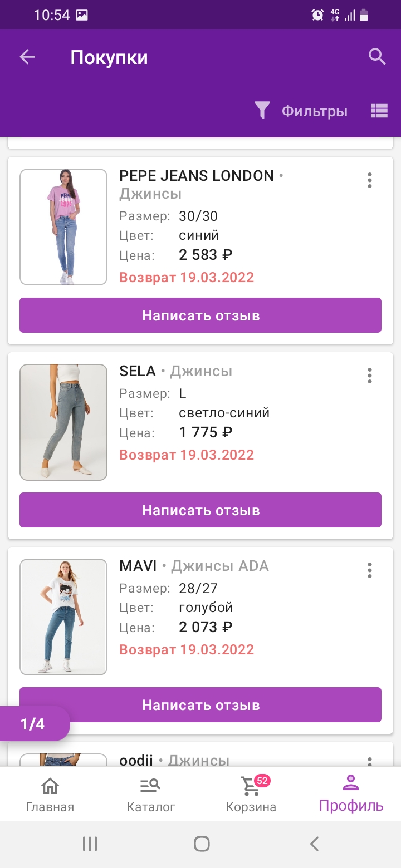The width and height of the screenshot is (401, 868).
Task: Tap the 1/4 page indicator
Action: [x=33, y=724]
